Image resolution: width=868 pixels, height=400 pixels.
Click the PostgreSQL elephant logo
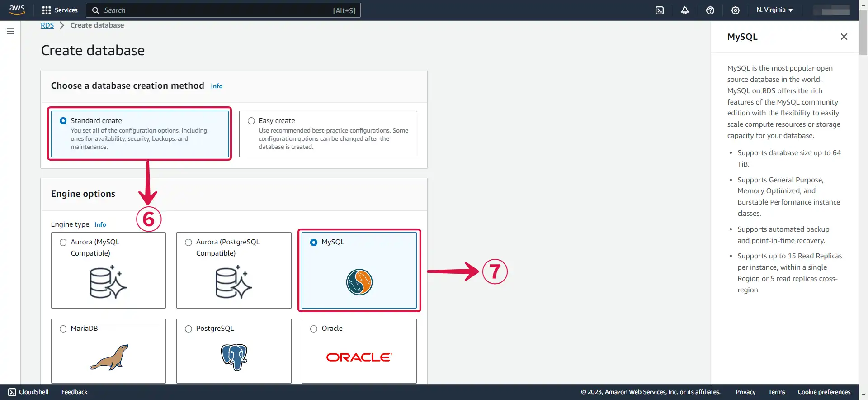tap(234, 357)
